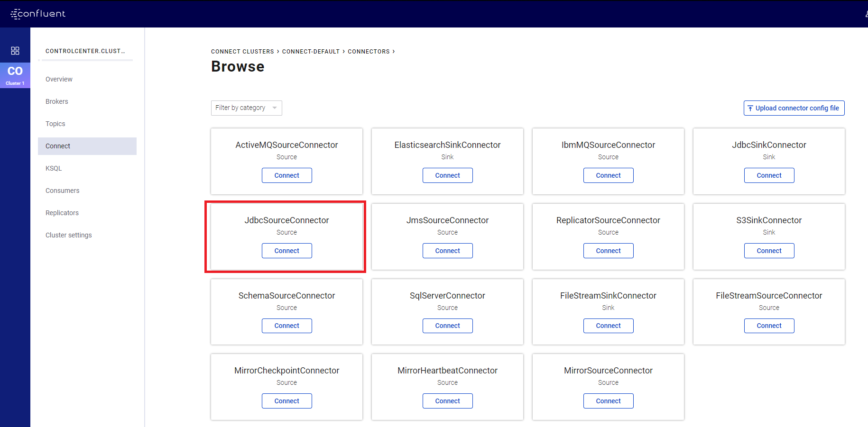The image size is (868, 427).
Task: Click the CONNECT CLUSTERS breadcrumb link
Action: coord(242,51)
